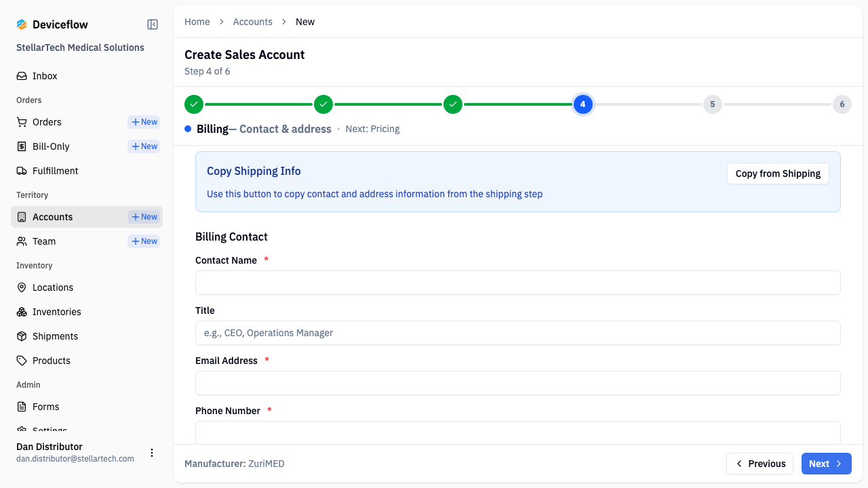The width and height of the screenshot is (868, 488).
Task: Focus the Contact Name field
Action: coord(518,283)
